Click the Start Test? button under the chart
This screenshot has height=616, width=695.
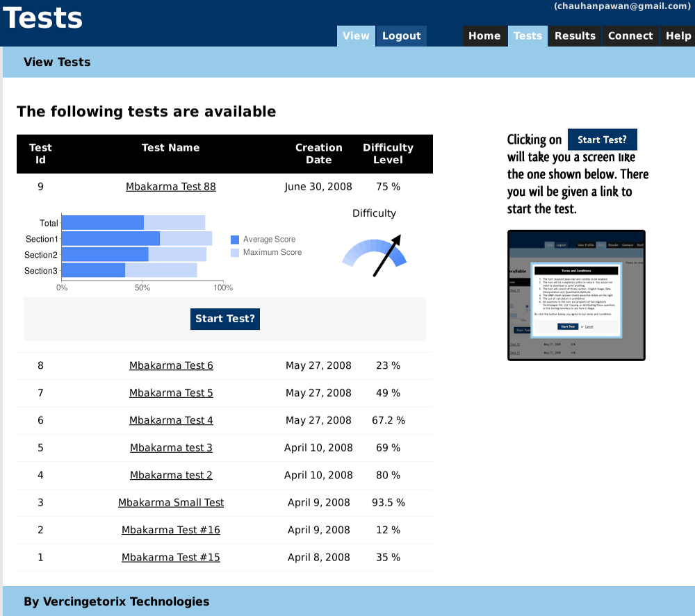coord(224,319)
